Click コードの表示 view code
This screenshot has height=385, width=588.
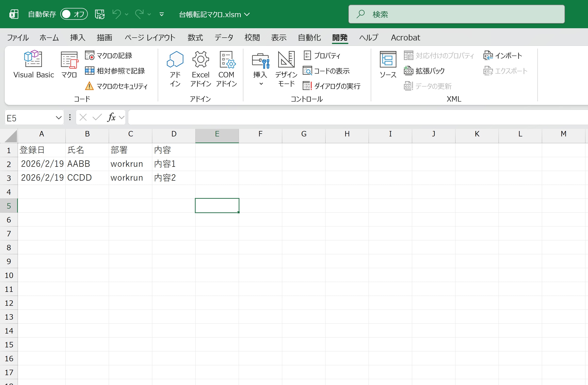pos(326,71)
